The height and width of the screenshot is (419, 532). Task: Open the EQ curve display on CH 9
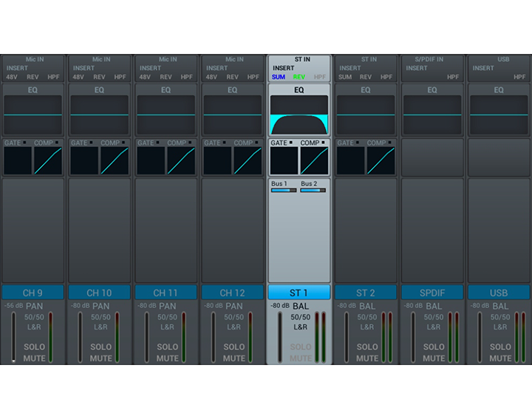click(x=33, y=115)
